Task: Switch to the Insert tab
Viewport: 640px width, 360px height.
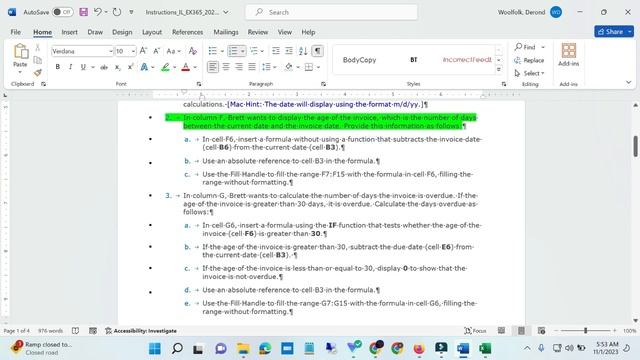Action: pyautogui.click(x=69, y=32)
